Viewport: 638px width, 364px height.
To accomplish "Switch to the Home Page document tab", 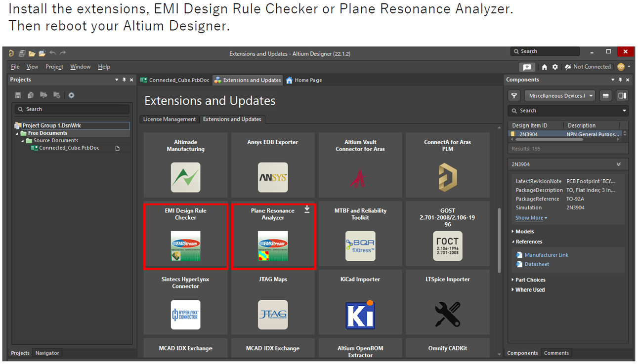I will tap(304, 80).
